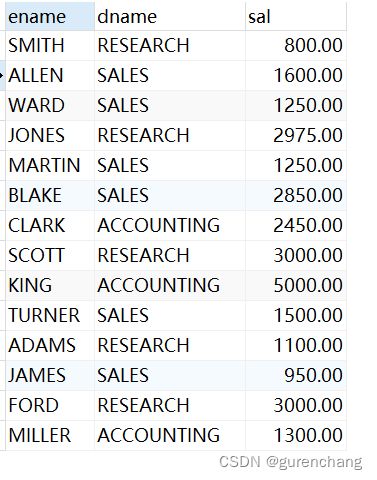This screenshot has width=377, height=480.
Task: Click CLARK's ACCOUNTING department cell
Action: click(x=170, y=226)
